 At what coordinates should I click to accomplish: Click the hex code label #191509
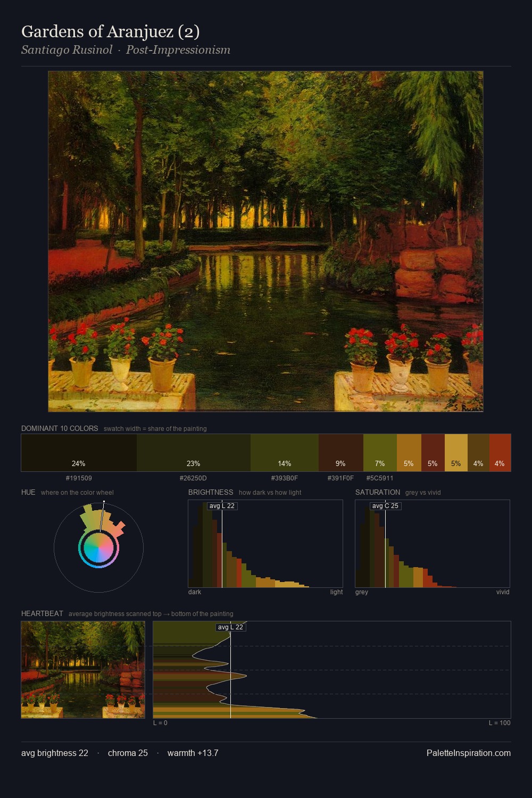(79, 478)
